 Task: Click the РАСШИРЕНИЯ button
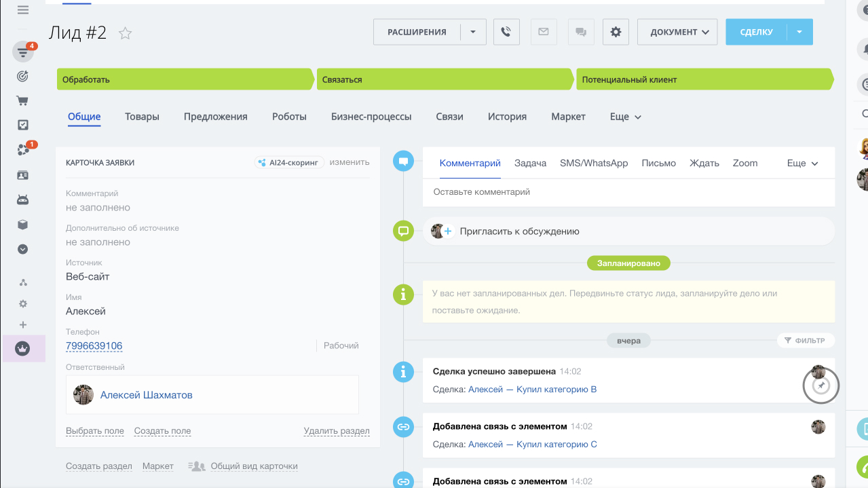click(x=417, y=32)
